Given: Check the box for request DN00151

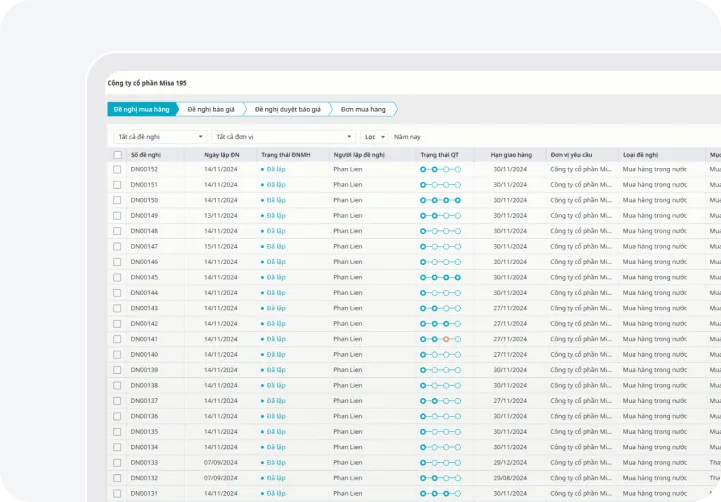Looking at the screenshot, I should pos(117,185).
